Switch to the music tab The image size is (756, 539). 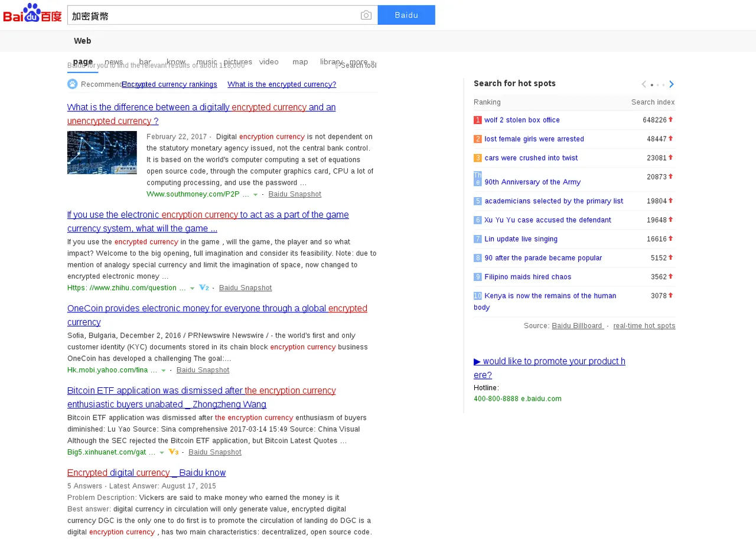click(207, 61)
